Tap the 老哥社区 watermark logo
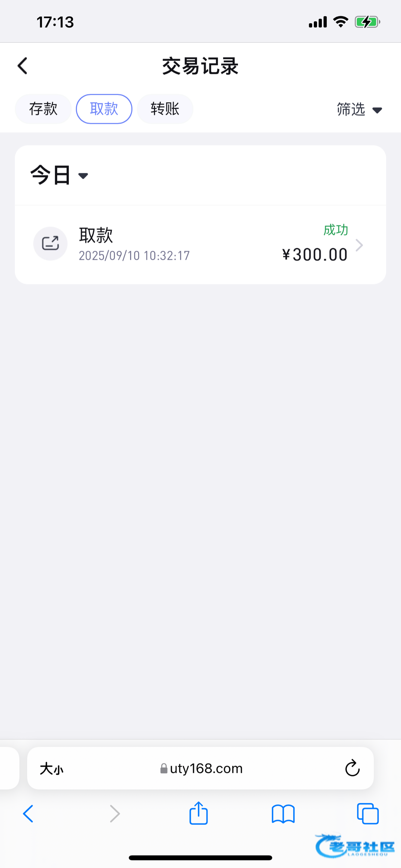The image size is (401, 868). pos(355,846)
